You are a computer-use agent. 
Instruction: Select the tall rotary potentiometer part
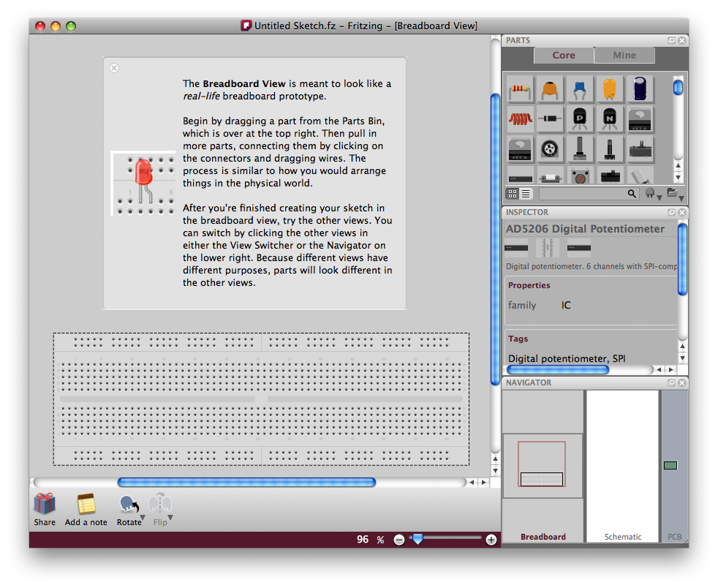coord(580,149)
